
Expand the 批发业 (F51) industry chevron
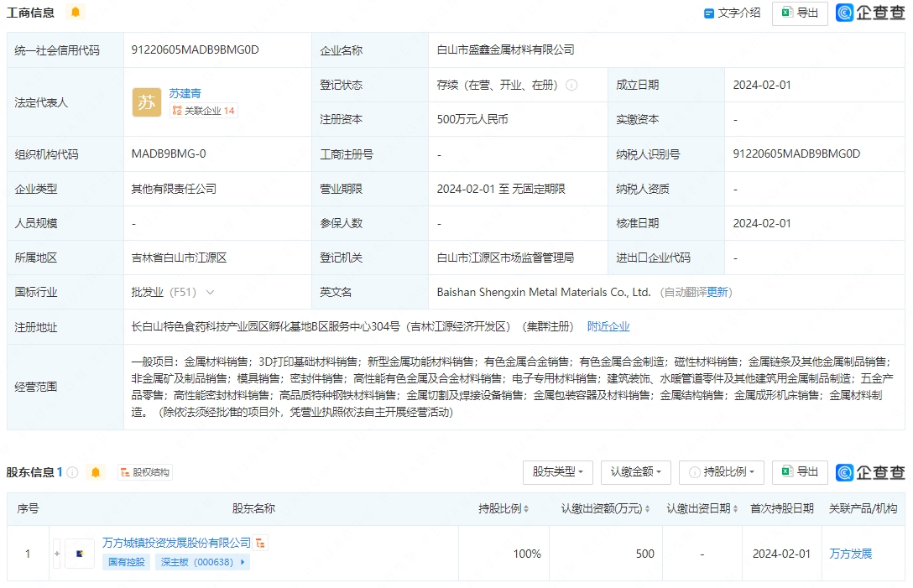[x=210, y=292]
